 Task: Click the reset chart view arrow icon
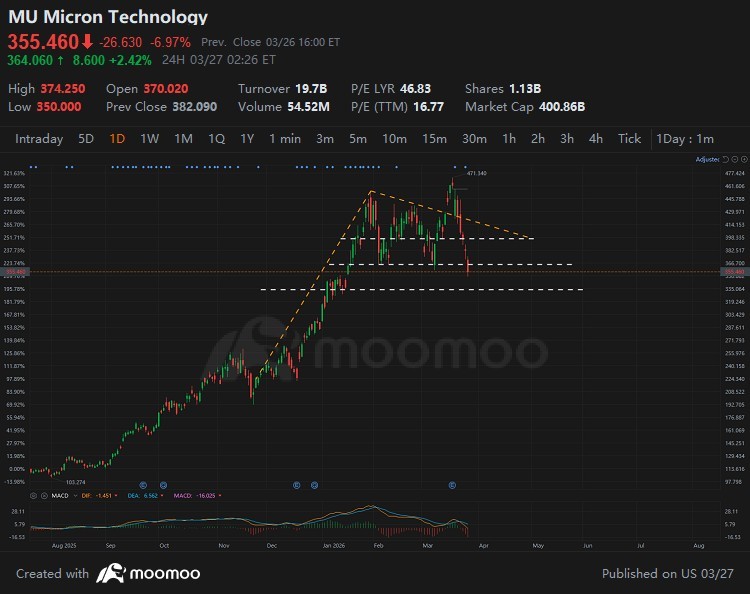726,159
